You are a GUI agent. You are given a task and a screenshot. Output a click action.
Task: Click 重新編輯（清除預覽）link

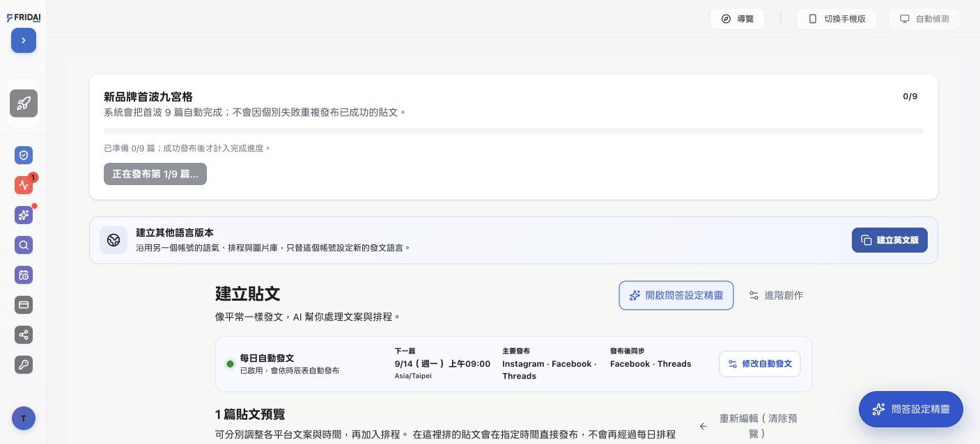[751, 426]
